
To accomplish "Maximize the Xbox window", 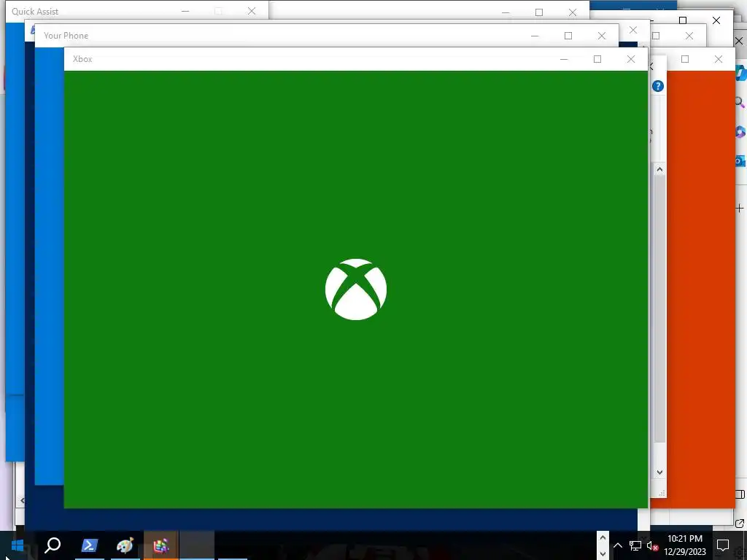I will point(597,59).
